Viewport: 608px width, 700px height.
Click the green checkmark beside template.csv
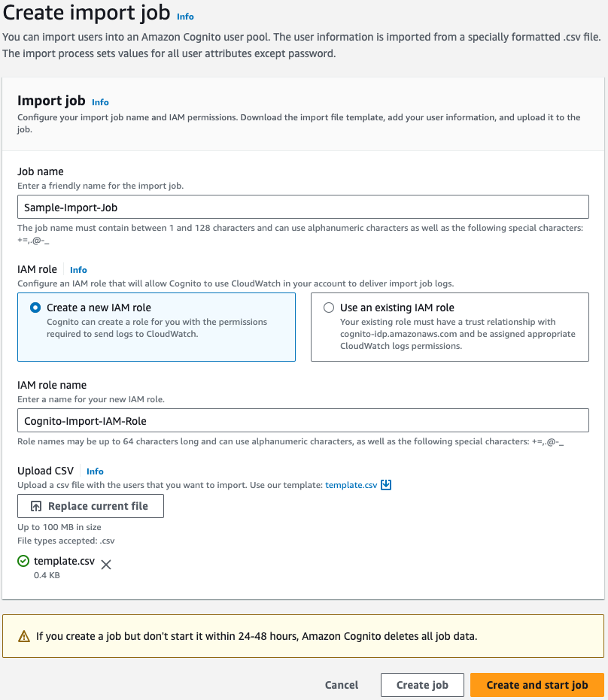(x=24, y=561)
